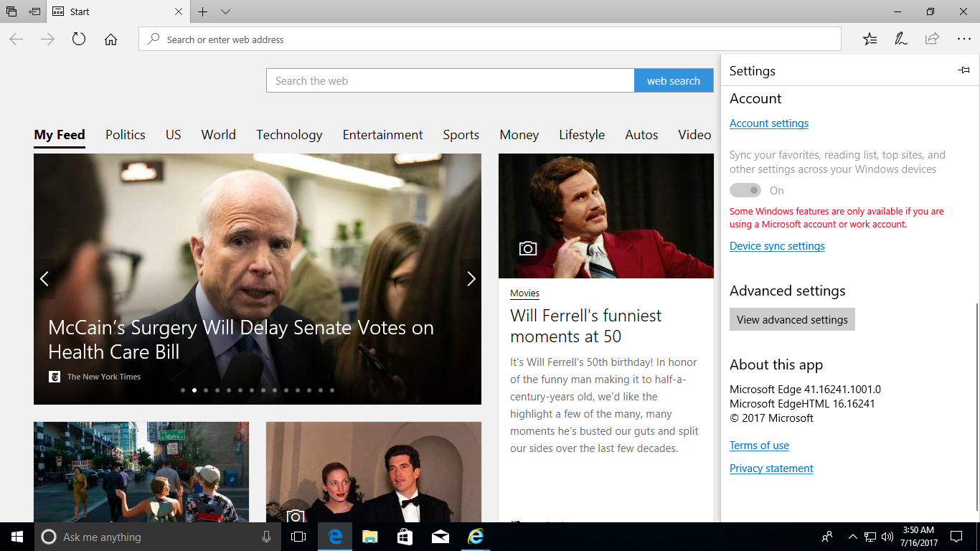The height and width of the screenshot is (551, 980).
Task: Click the Cortana microphone icon
Action: (x=267, y=537)
